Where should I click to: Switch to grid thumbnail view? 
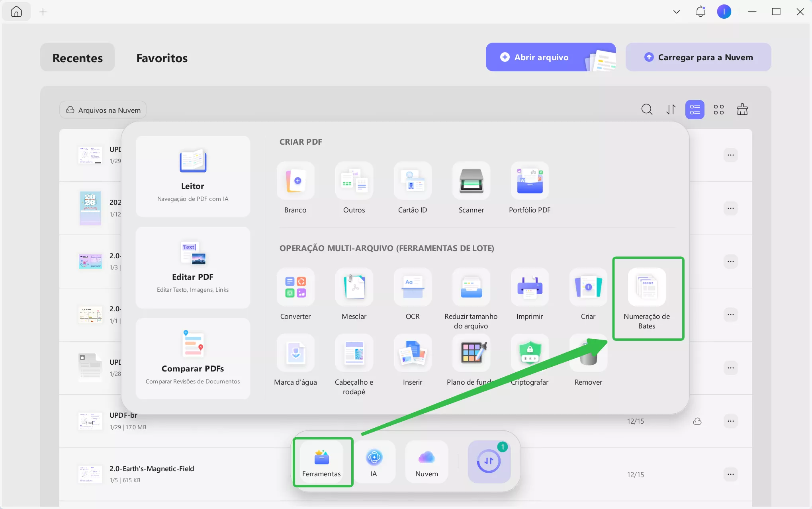(718, 110)
